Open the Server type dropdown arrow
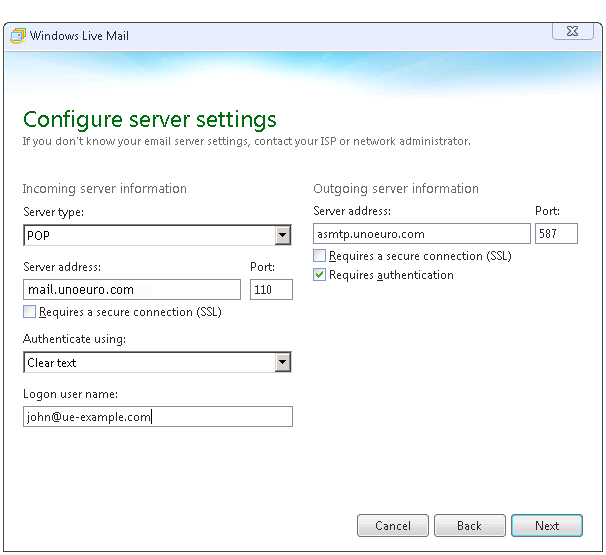 click(x=282, y=236)
